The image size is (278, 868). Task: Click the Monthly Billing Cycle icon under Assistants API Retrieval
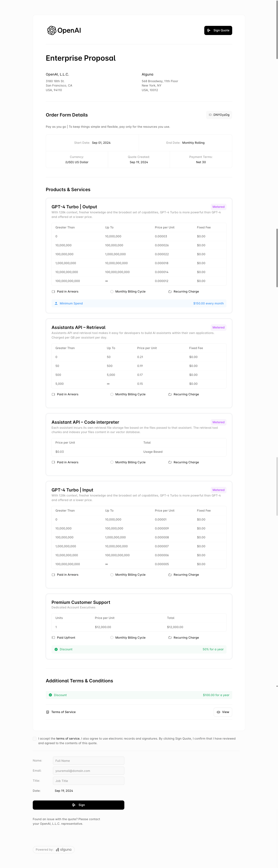[x=112, y=394]
